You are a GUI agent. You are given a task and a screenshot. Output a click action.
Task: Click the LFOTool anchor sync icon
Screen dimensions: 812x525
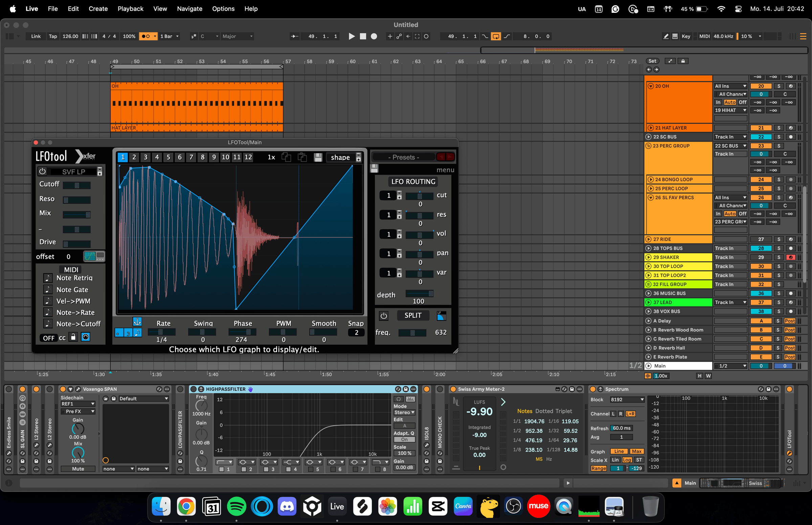[x=137, y=321]
